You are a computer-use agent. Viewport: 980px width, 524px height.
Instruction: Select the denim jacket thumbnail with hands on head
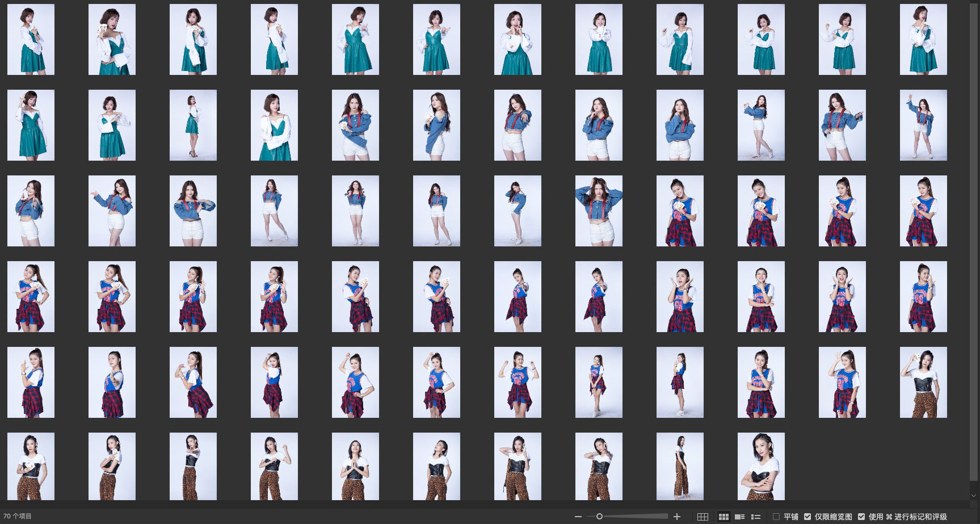[x=599, y=211]
